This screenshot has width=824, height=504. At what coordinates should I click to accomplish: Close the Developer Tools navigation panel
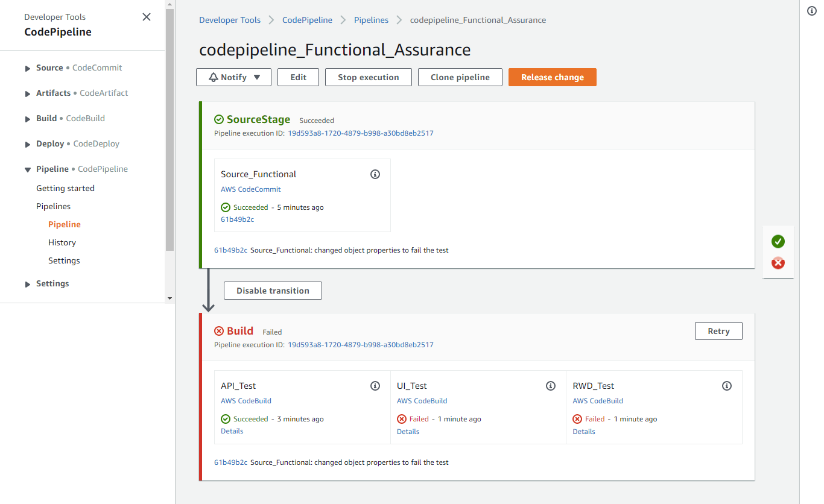[x=147, y=17]
